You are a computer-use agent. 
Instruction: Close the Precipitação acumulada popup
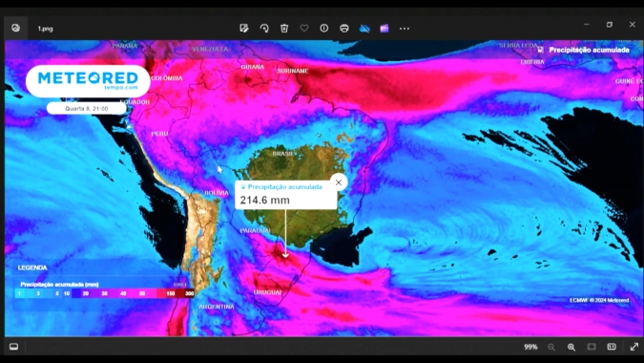point(339,182)
